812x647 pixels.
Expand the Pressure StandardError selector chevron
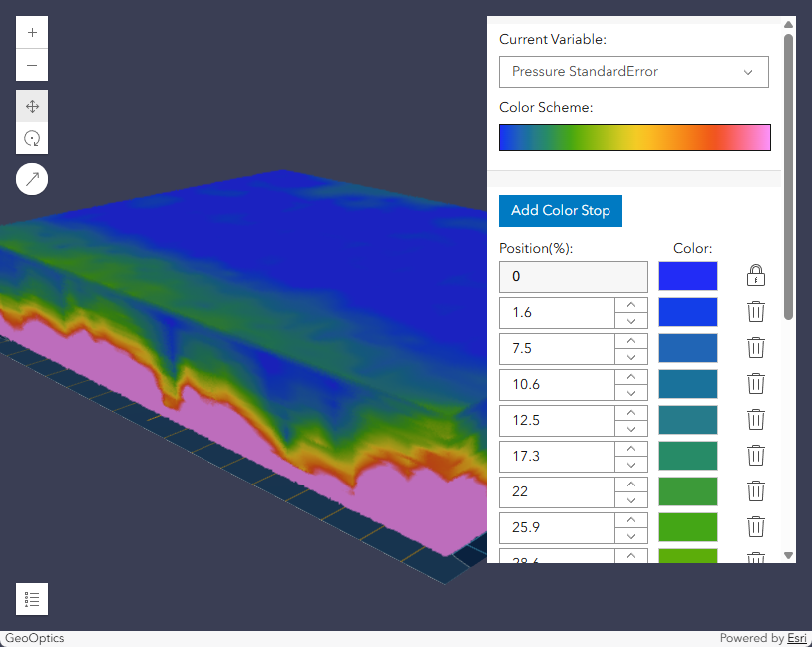[x=750, y=72]
